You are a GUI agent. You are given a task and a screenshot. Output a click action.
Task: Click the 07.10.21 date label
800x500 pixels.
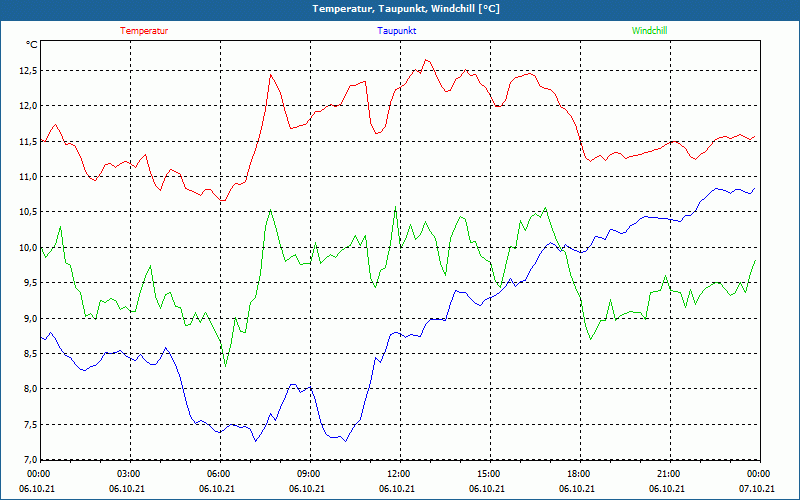click(x=757, y=489)
